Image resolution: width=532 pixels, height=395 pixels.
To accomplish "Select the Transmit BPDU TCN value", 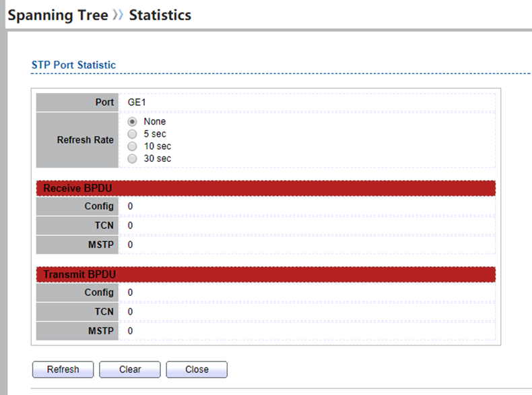I will click(x=131, y=311).
